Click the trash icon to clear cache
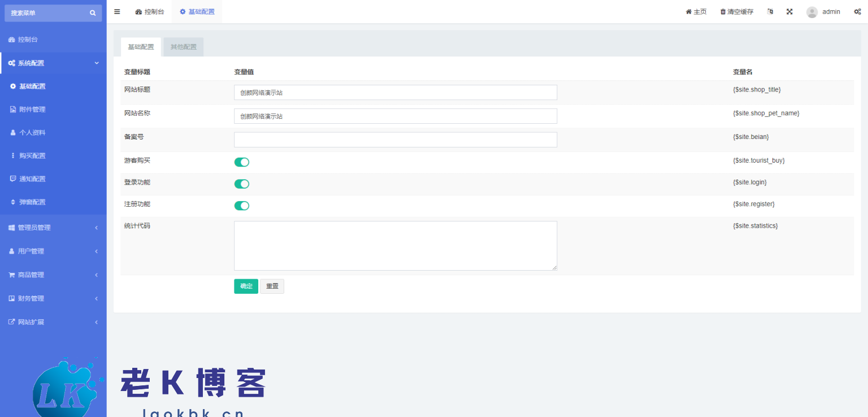 (723, 12)
